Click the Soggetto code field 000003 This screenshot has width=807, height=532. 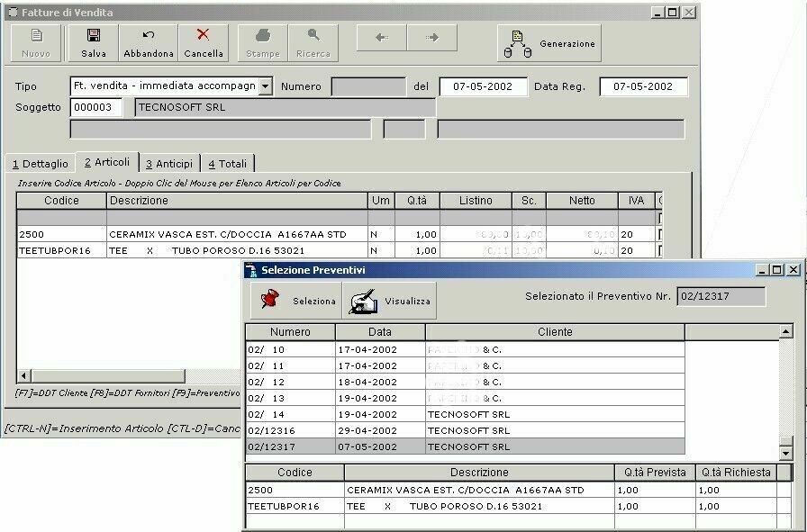(x=95, y=108)
